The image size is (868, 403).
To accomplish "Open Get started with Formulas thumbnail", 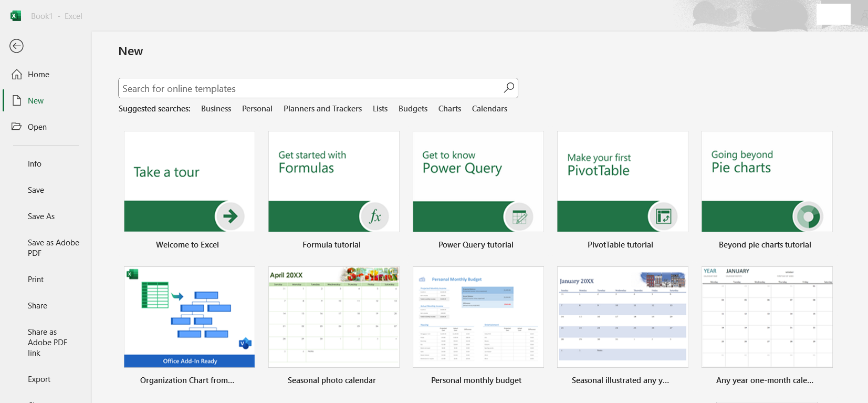I will click(334, 181).
